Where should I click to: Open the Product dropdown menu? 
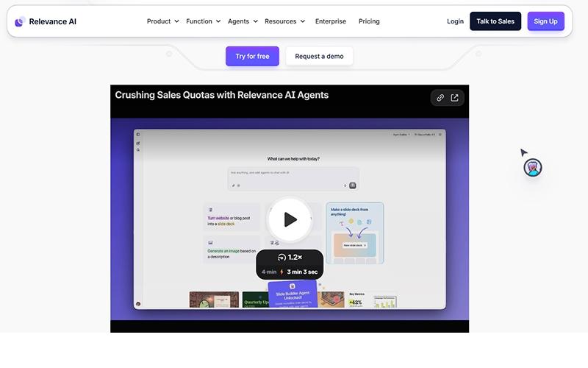pos(162,21)
